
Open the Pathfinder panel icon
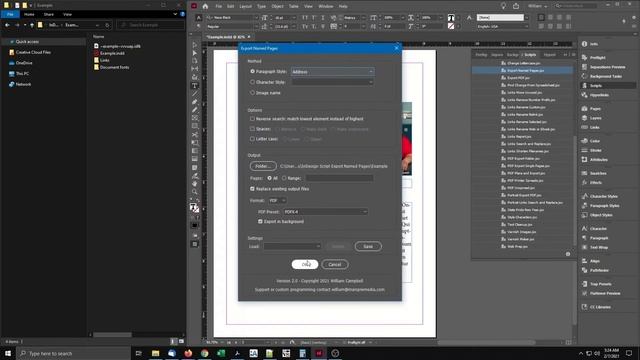tap(584, 270)
